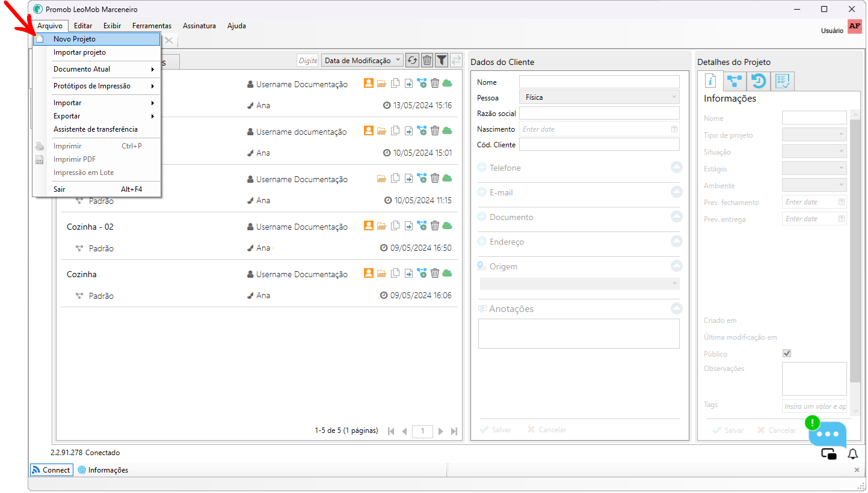Click the Nascimento date field
The height and width of the screenshot is (493, 868).
(599, 129)
